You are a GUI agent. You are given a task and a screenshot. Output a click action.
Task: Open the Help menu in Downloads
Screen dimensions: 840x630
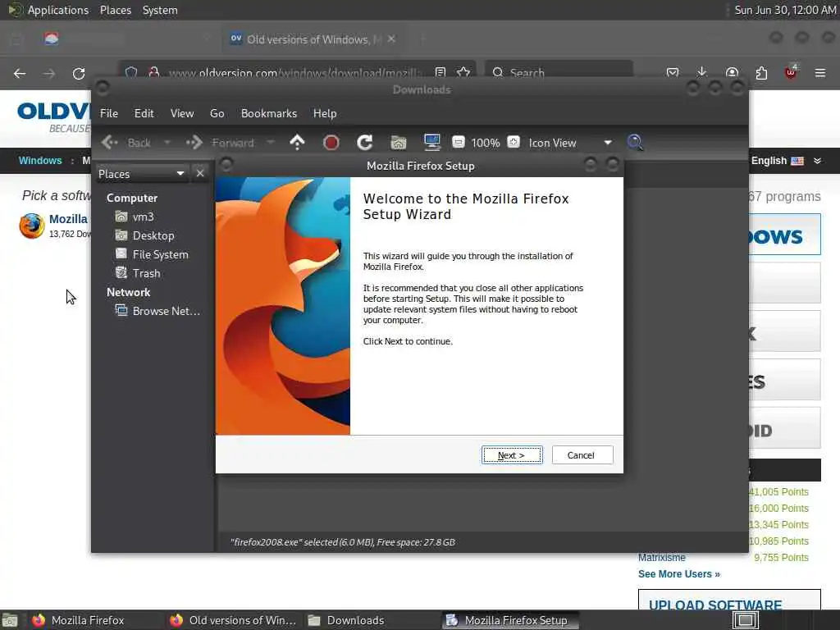point(325,113)
